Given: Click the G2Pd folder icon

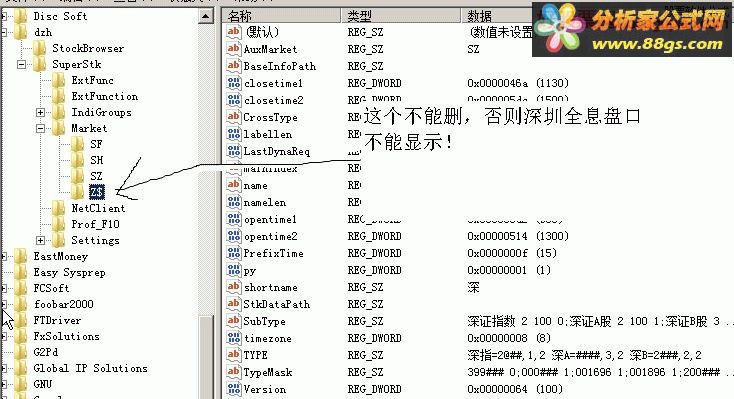Looking at the screenshot, I should (21, 352).
